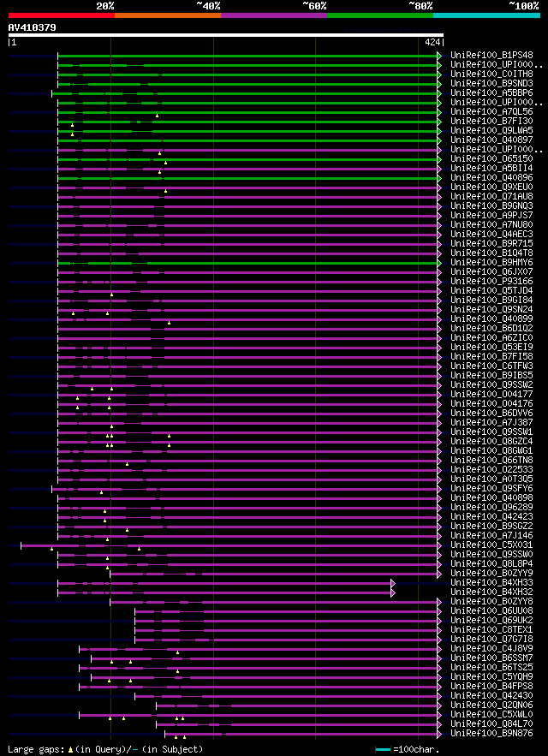Screen dimensions: 548x756
Task: Click the arrowhead ending the UniRef100_C5X031 alignment
Action: tap(439, 545)
